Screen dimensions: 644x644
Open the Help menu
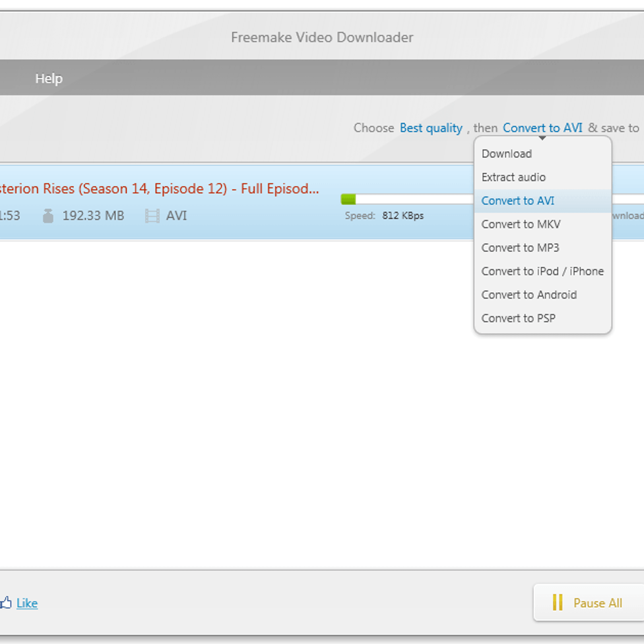click(x=49, y=78)
